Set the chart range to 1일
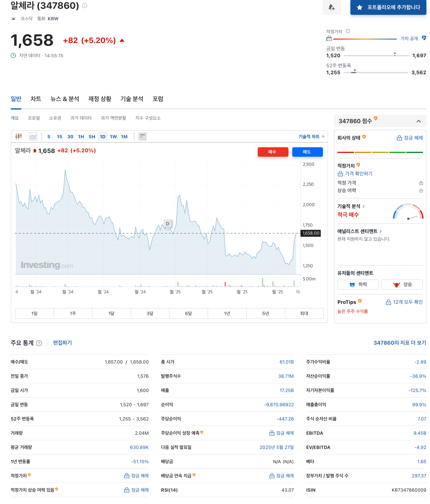 [34, 313]
